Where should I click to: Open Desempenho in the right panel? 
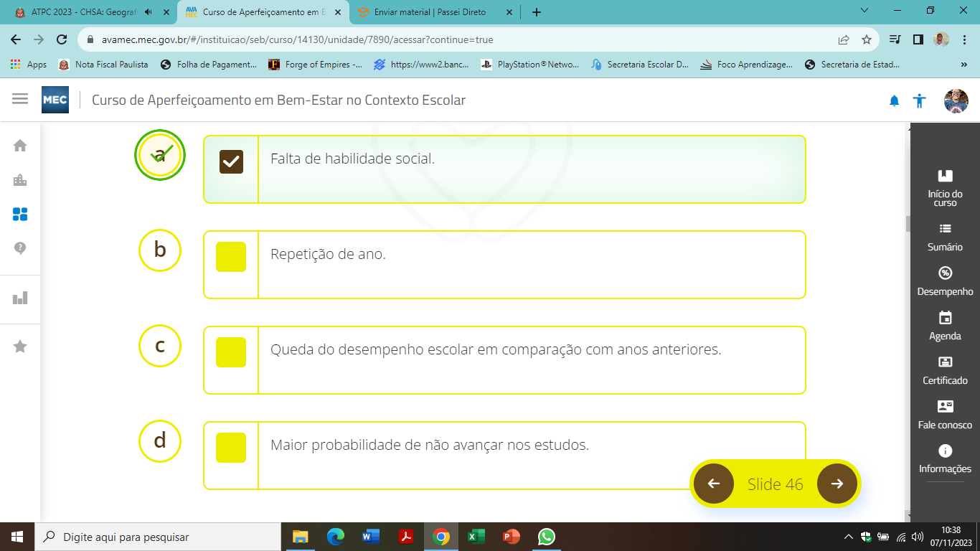pyautogui.click(x=945, y=281)
